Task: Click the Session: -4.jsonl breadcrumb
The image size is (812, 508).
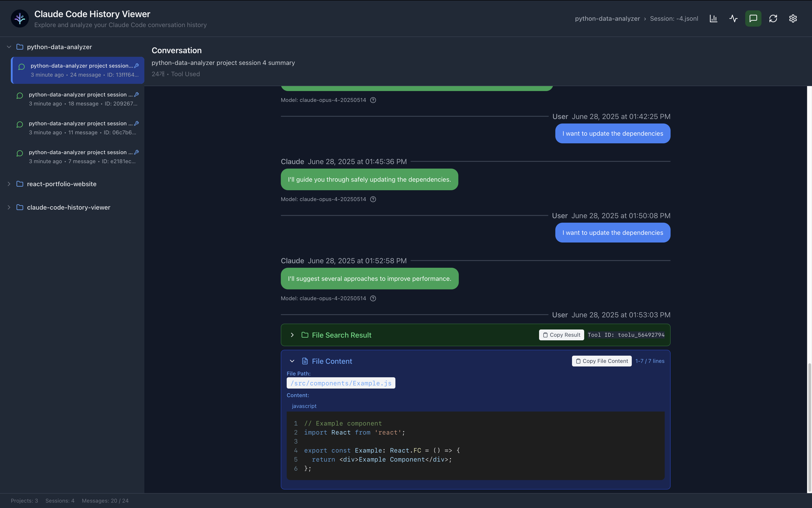Action: point(674,18)
